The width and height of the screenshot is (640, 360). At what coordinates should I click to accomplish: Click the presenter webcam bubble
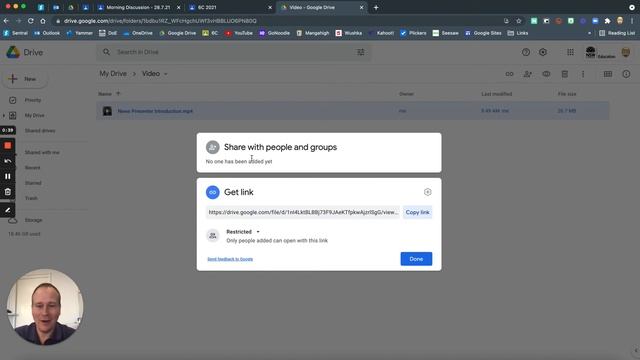45,307
